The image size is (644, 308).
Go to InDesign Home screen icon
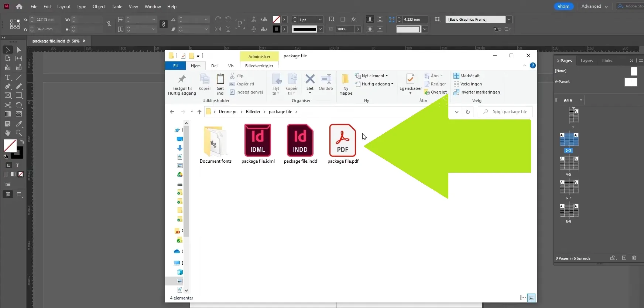click(x=19, y=6)
